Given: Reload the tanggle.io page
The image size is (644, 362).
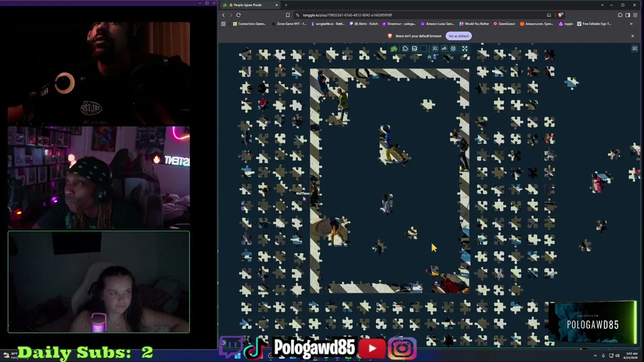Looking at the screenshot, I should pos(238,15).
